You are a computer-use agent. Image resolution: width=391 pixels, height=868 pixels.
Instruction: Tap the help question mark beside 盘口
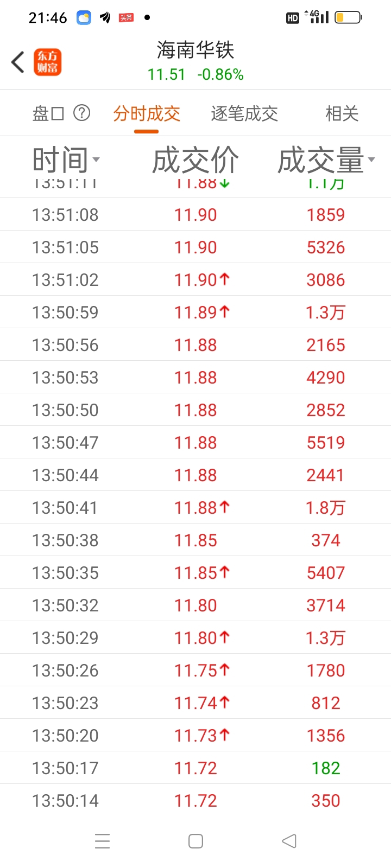[x=81, y=113]
